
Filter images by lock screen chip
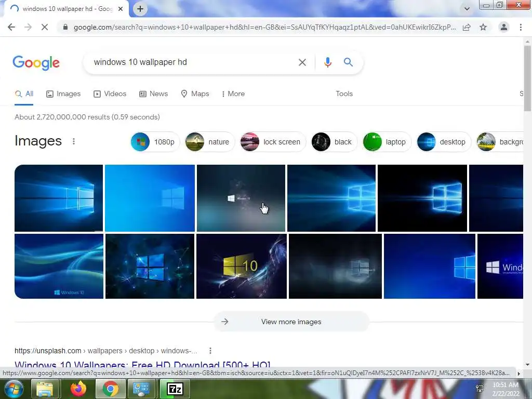273,142
